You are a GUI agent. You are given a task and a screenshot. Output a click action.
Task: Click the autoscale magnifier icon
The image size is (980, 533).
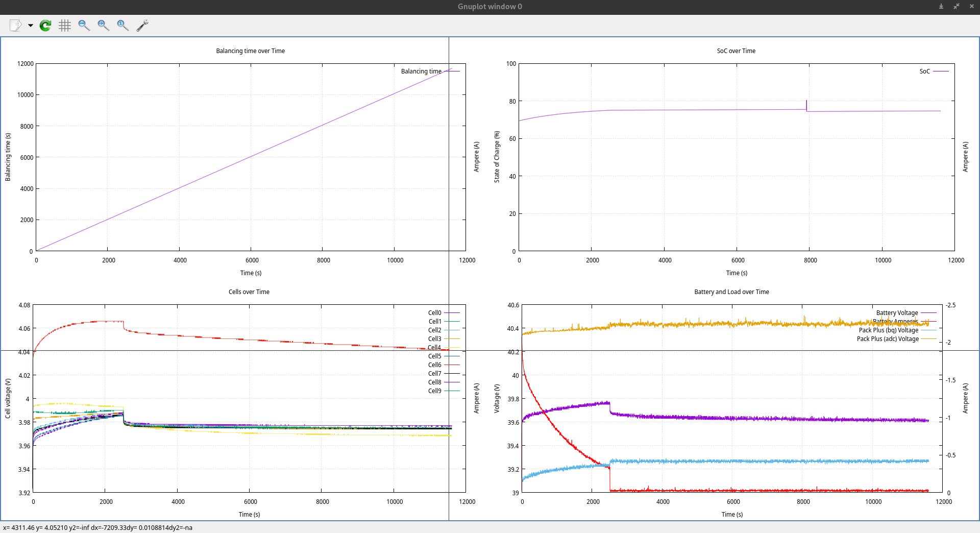(x=123, y=26)
